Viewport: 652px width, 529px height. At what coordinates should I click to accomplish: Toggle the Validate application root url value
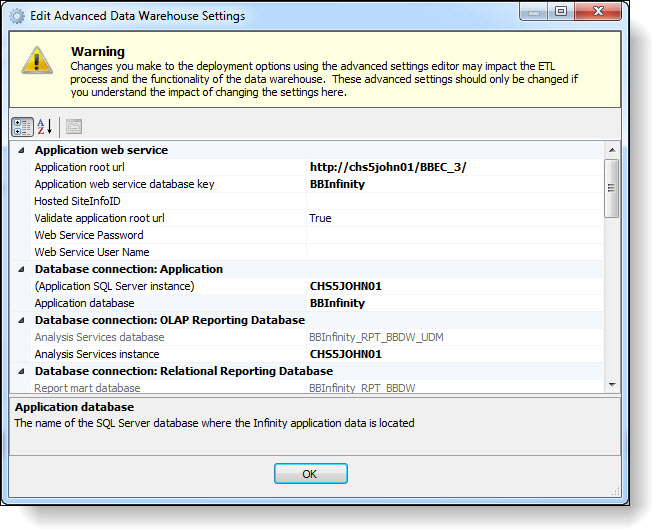[455, 218]
